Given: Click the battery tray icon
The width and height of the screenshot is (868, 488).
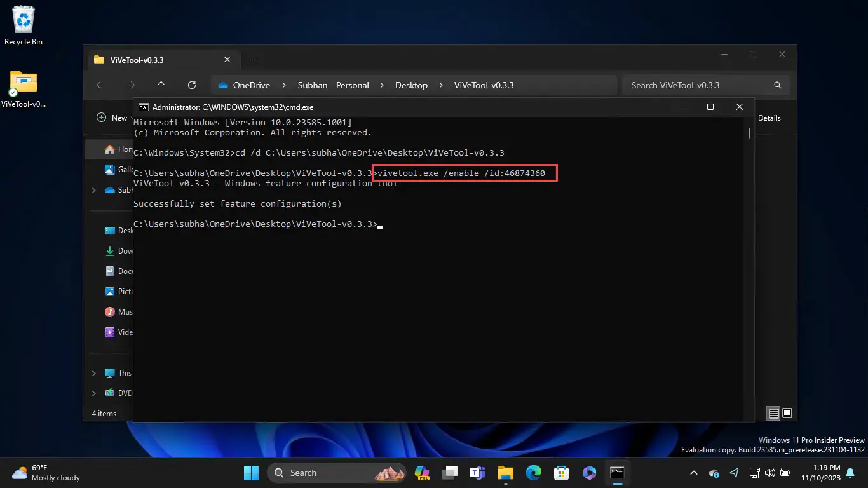Looking at the screenshot, I should point(785,473).
